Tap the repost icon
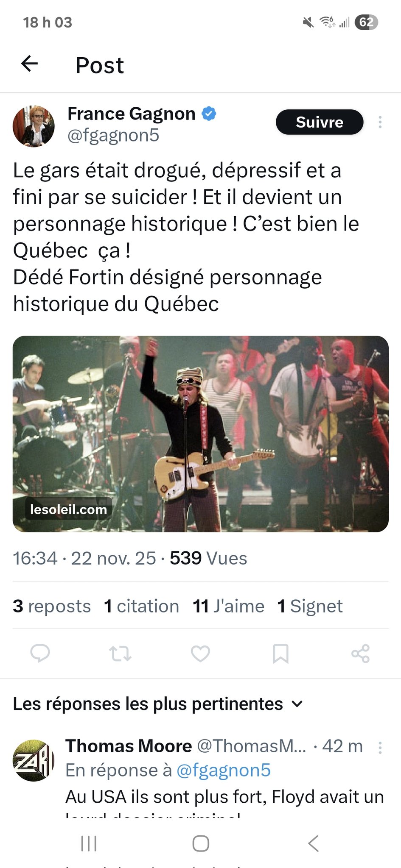 click(121, 653)
